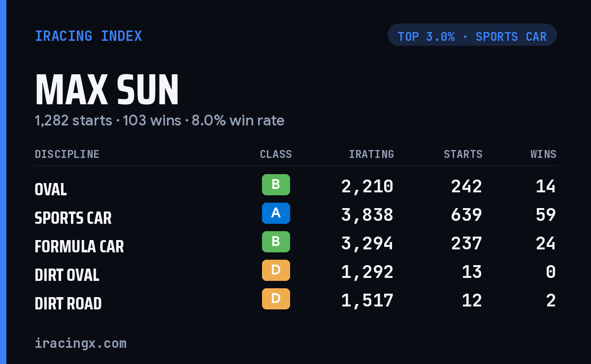The height and width of the screenshot is (364, 591).
Task: Click the 1,282 starts summary line
Action: pos(159,121)
